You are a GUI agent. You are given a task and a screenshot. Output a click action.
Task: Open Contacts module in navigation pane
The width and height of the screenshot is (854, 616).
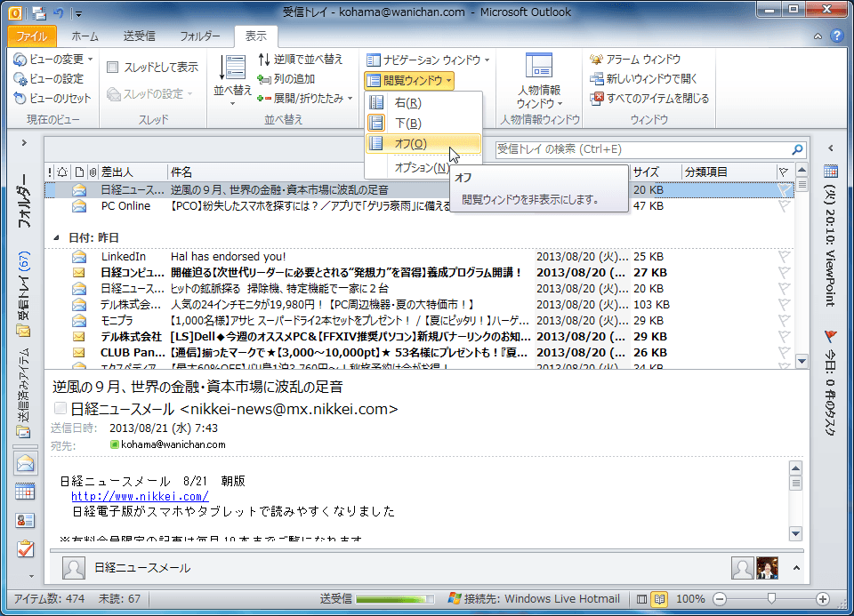click(x=25, y=520)
